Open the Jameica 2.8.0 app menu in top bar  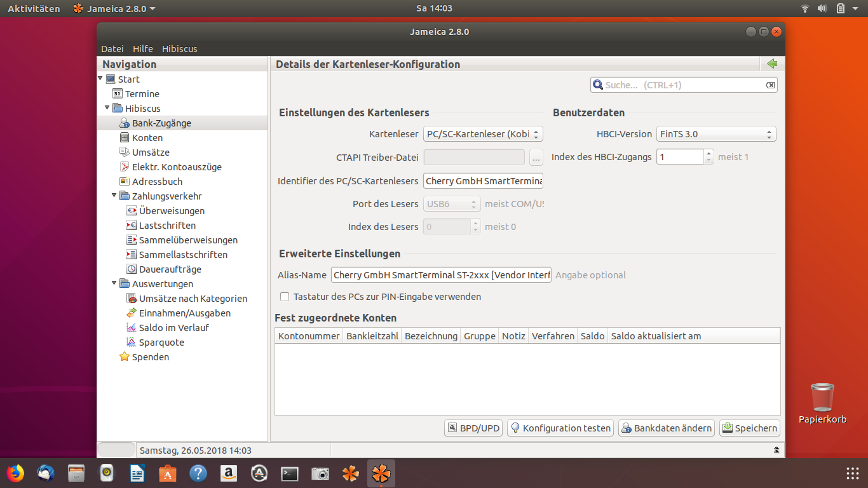[x=114, y=8]
